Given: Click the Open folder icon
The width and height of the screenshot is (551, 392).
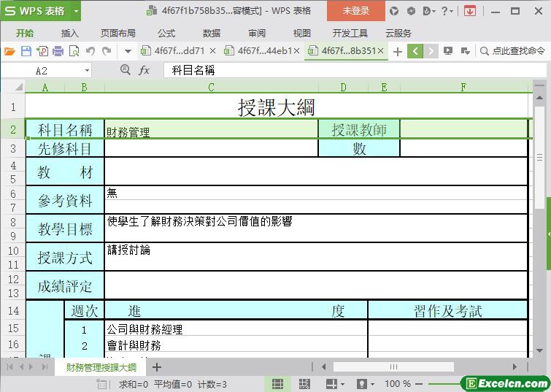Looking at the screenshot, I should [9, 51].
